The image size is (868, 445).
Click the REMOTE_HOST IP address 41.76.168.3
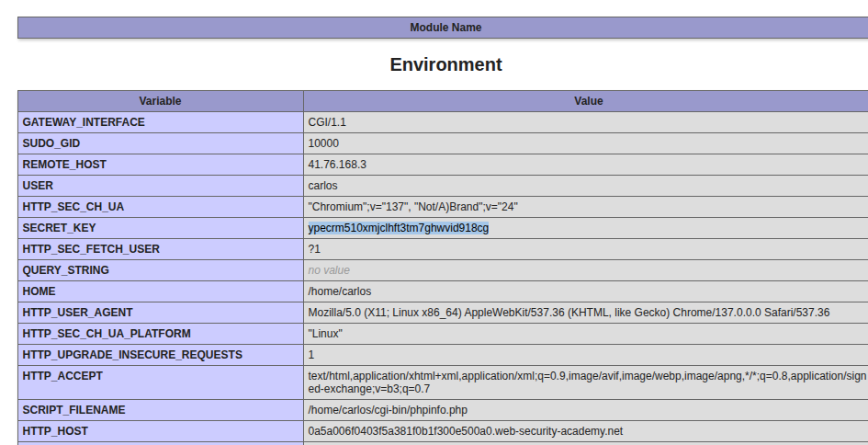pyautogui.click(x=337, y=165)
